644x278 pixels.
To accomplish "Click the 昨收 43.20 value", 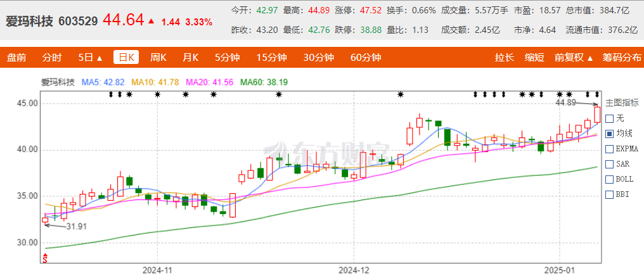I will coord(267,30).
